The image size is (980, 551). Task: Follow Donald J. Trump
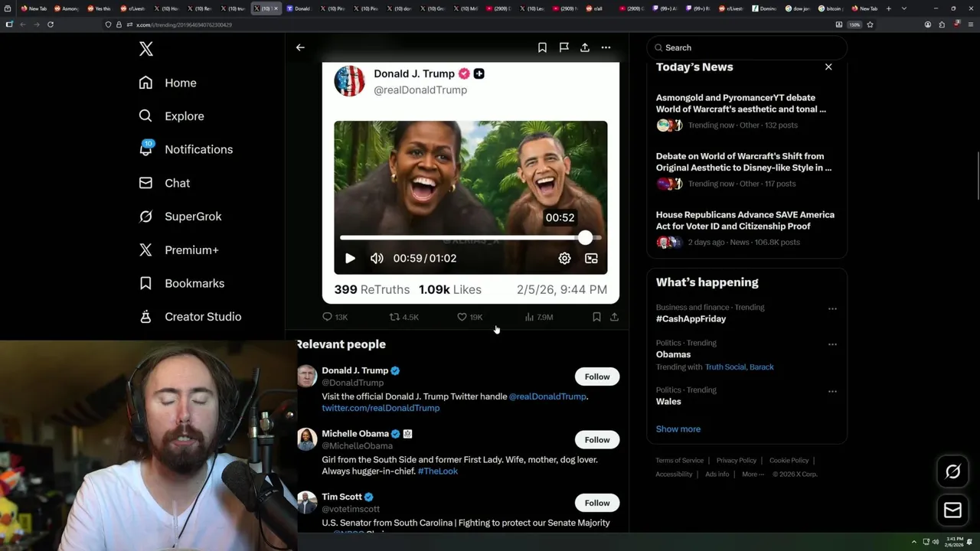click(x=597, y=377)
